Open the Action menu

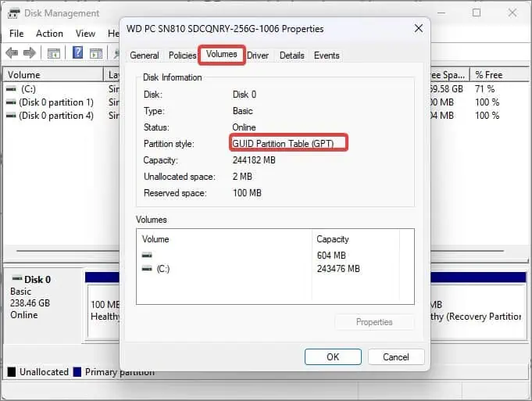[x=49, y=34]
